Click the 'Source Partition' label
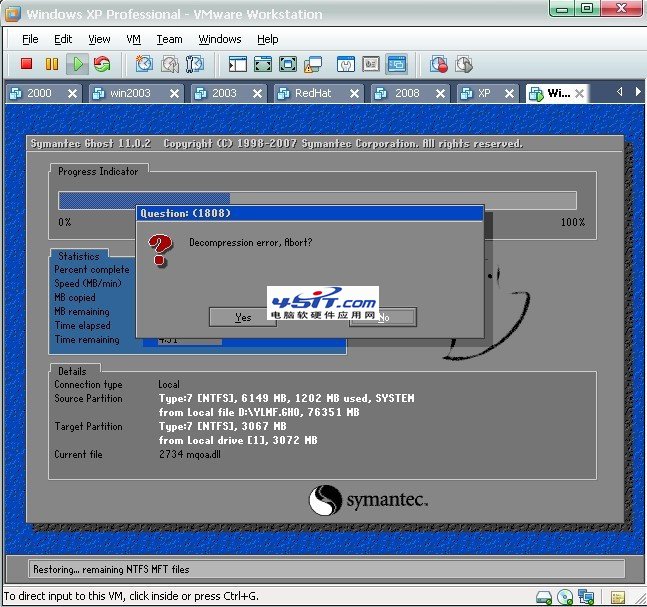647x607 pixels. coord(88,398)
